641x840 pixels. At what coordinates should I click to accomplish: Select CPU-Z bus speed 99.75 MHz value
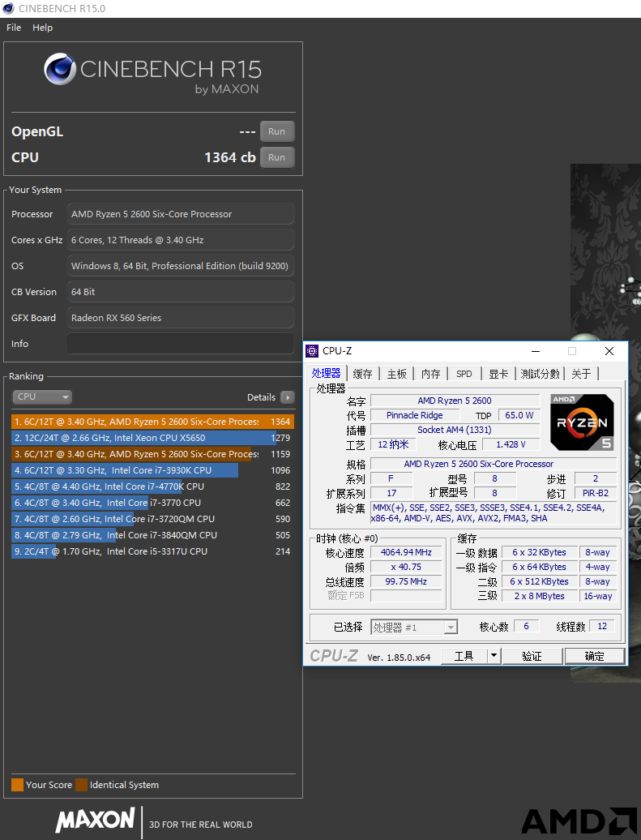[x=407, y=581]
